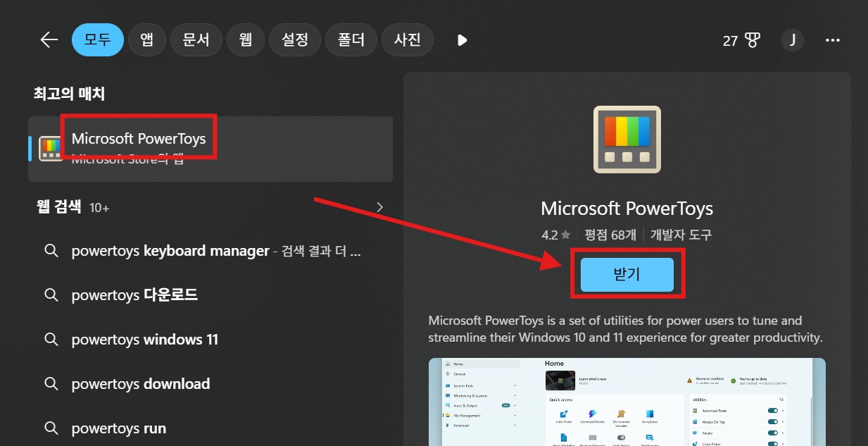868x446 pixels.
Task: Click magnifier icon beside powertoys 다운로드
Action: [x=51, y=295]
